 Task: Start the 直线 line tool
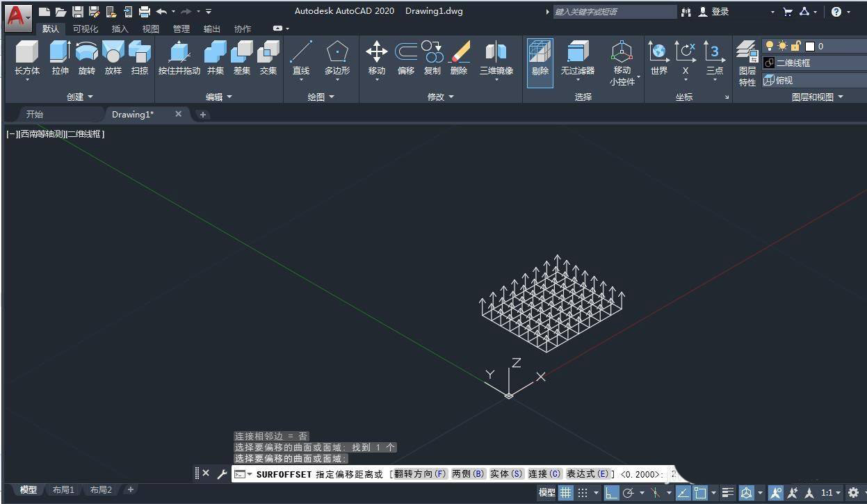[x=301, y=58]
